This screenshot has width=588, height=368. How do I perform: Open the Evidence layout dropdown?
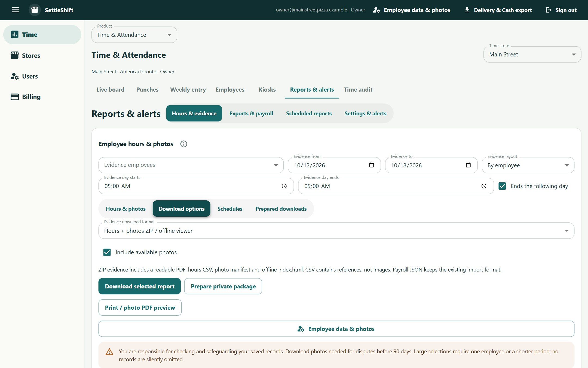[528, 165]
